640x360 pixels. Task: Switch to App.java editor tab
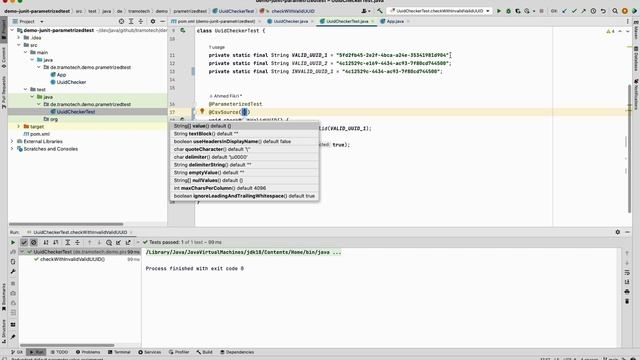(395, 21)
